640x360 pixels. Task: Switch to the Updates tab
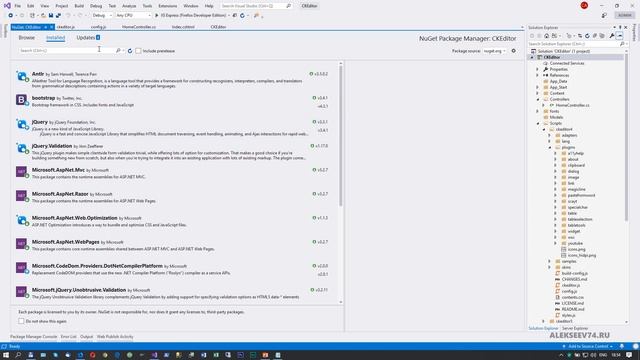pos(88,38)
